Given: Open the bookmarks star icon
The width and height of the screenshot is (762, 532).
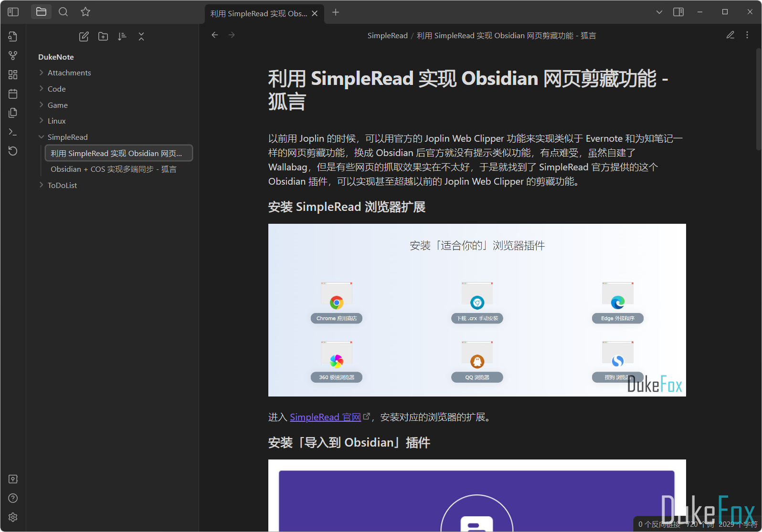Looking at the screenshot, I should 85,12.
